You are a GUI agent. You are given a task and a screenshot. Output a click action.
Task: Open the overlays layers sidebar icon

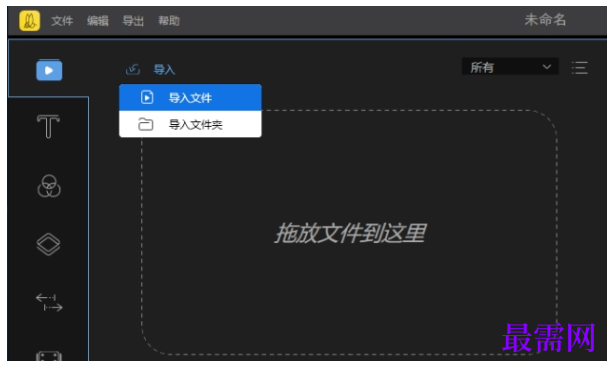[49, 244]
